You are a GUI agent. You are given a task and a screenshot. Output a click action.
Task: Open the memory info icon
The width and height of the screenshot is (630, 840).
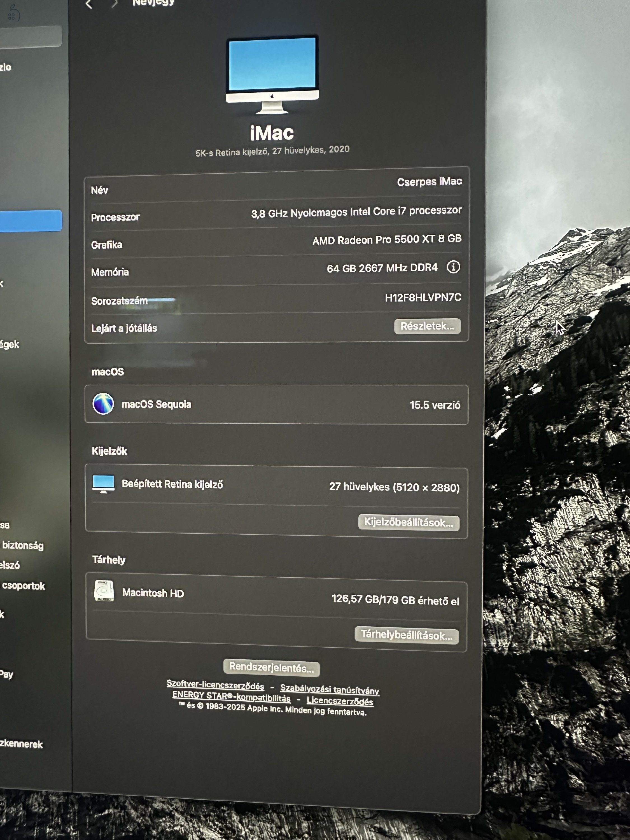[x=453, y=267]
